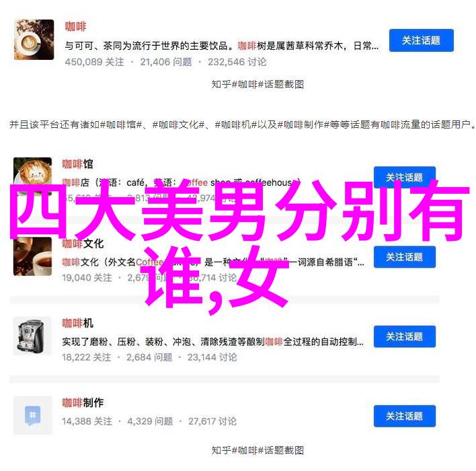
Task: View the 21,406 问题 count for 咖啡
Action: (166, 62)
